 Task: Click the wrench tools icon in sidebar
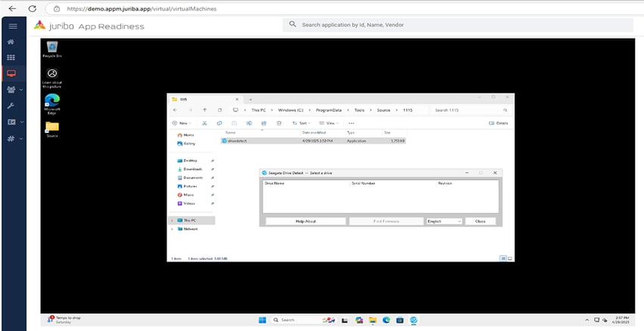click(11, 106)
